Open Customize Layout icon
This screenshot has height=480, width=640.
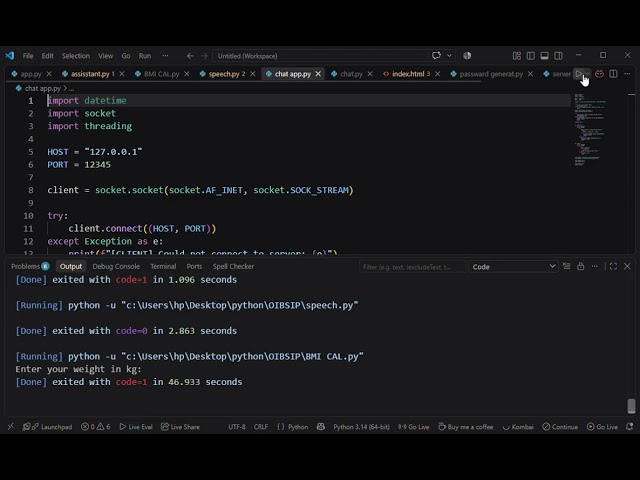(517, 56)
